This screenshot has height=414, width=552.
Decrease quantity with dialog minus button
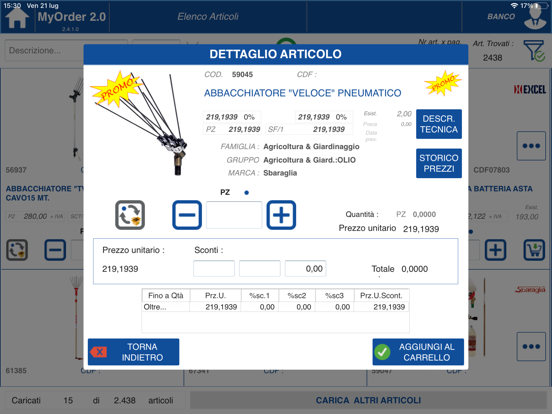click(187, 215)
